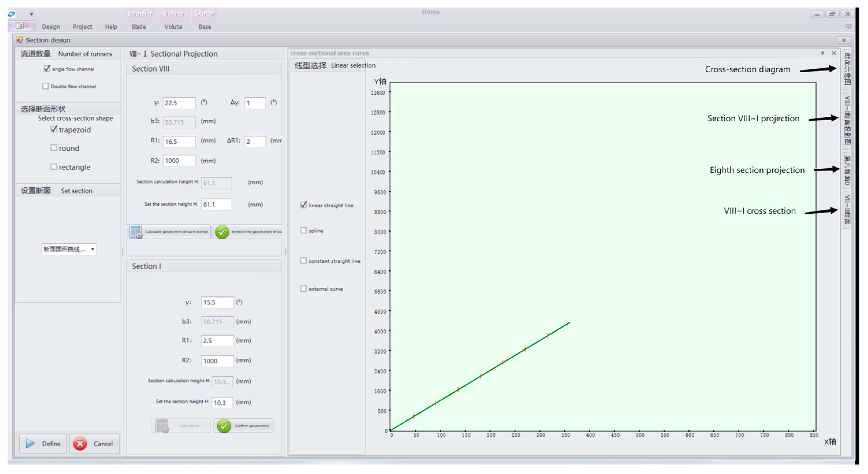Click the pin icon on area curve panel
Screen dimensions: 868x474
(x=822, y=53)
